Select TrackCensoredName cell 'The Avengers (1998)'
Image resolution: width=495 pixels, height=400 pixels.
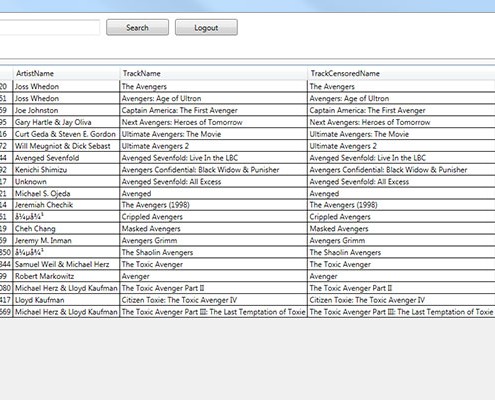coord(401,205)
